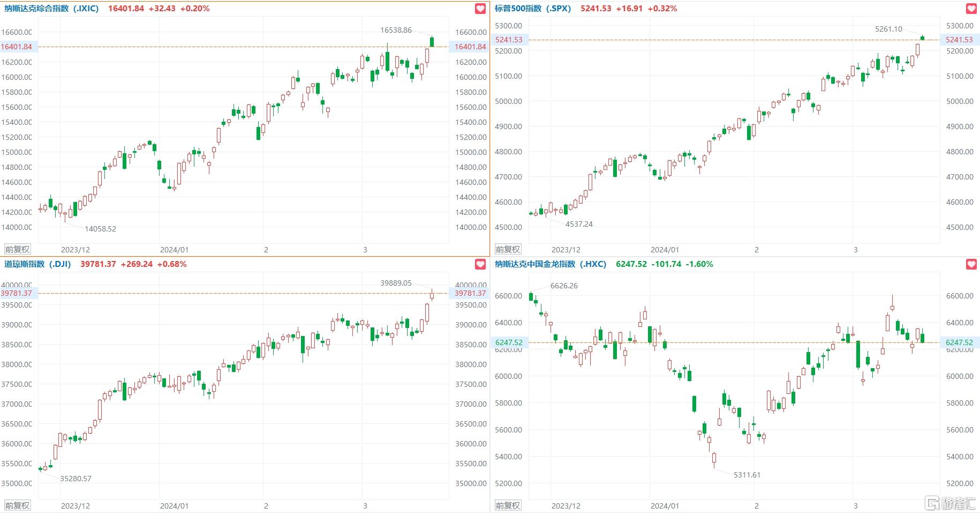980x515 pixels.
Task: Click the left 16401.84 price tag on Nasdaq chart
Action: tap(18, 47)
